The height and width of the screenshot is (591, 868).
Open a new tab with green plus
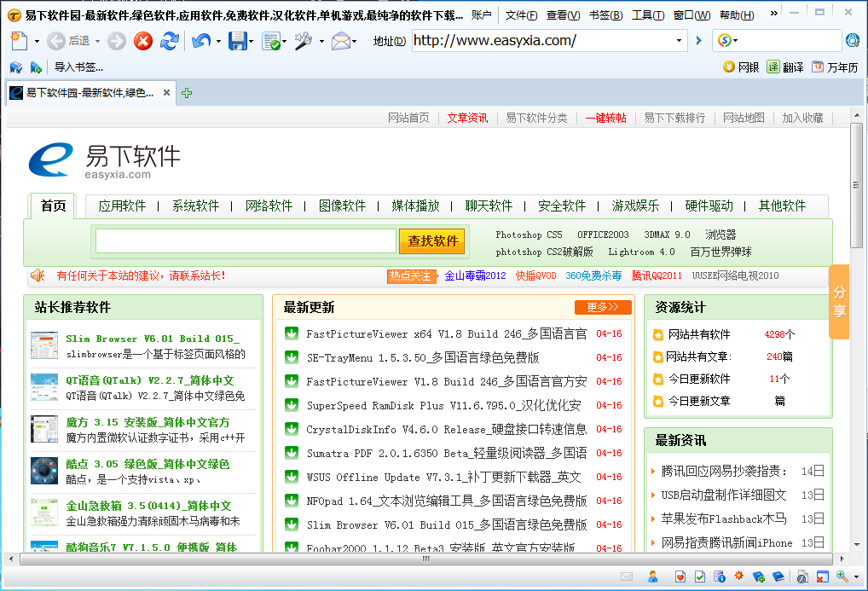(187, 93)
